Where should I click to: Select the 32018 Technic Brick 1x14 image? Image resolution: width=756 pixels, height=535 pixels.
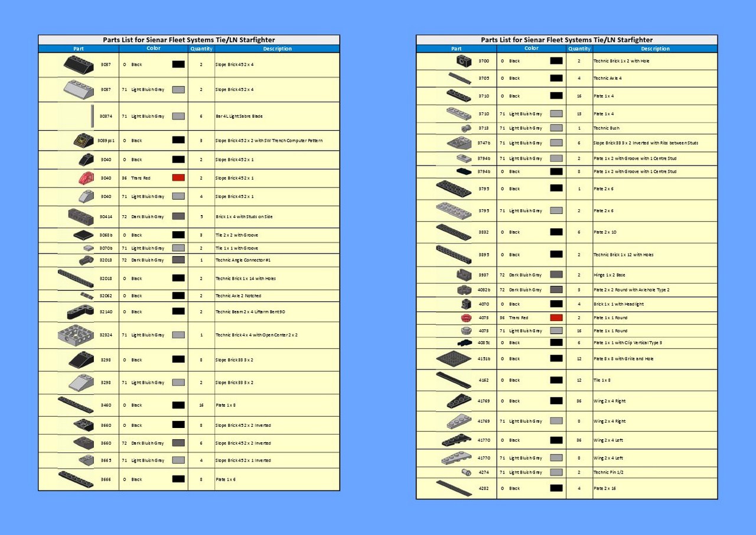76,278
